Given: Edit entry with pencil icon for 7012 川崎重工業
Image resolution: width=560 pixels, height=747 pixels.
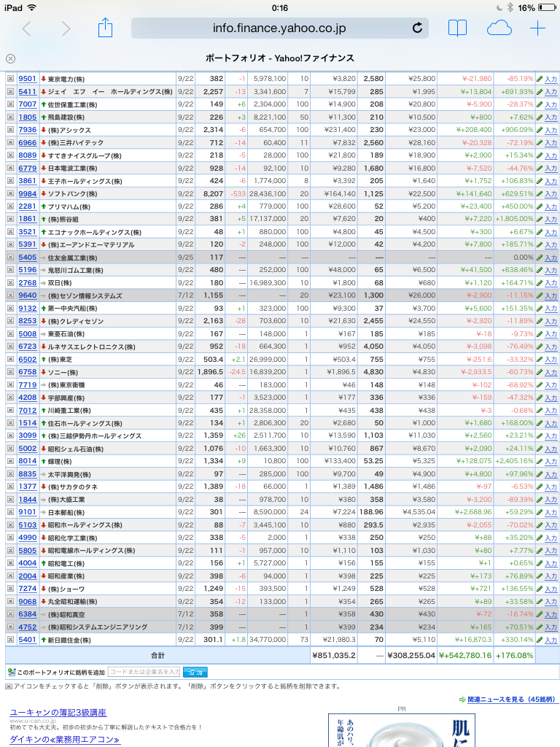Looking at the screenshot, I should [x=540, y=411].
